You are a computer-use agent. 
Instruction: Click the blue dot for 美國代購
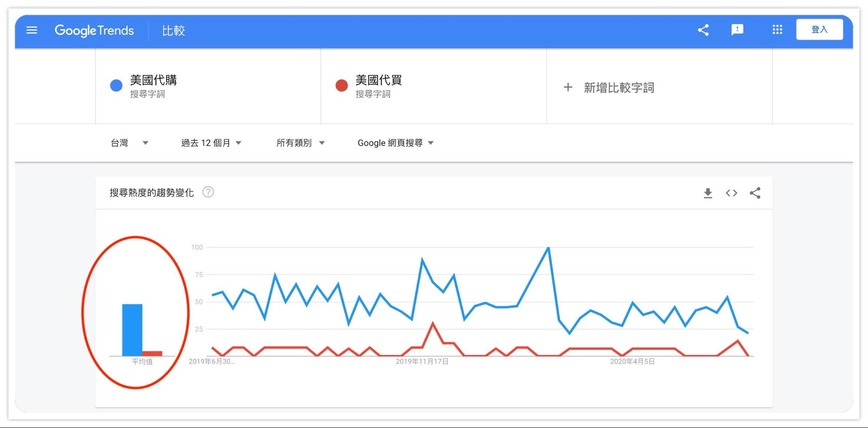(x=116, y=86)
